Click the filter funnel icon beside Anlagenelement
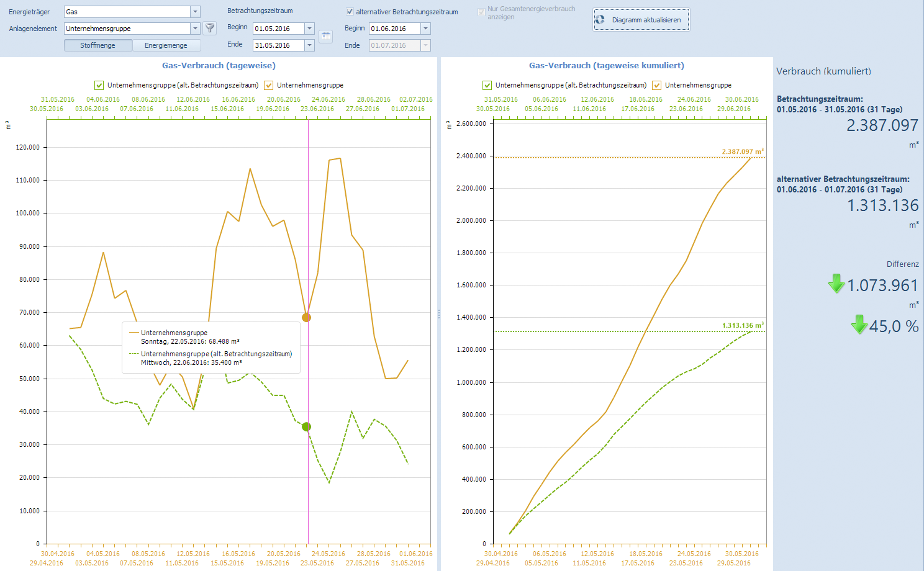The image size is (924, 571). click(210, 28)
